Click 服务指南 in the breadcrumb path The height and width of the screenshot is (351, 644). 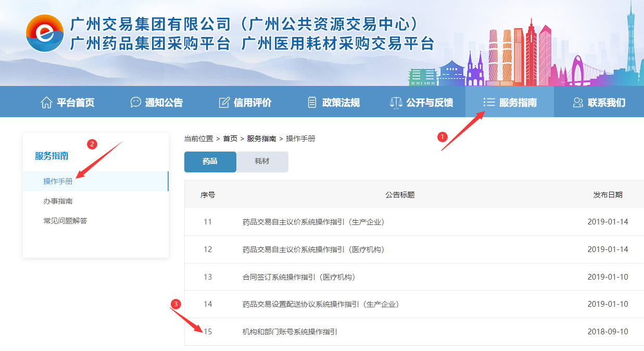coord(261,139)
